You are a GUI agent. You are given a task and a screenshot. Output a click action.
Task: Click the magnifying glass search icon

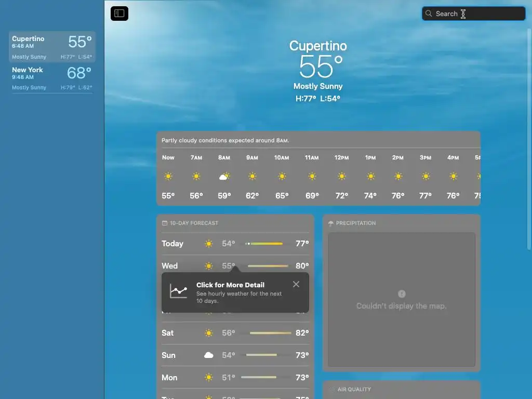429,14
